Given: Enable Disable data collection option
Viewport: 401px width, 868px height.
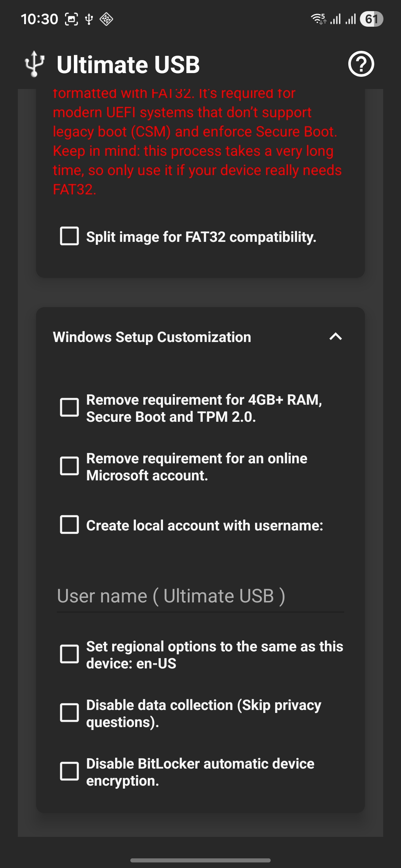Looking at the screenshot, I should coord(69,713).
